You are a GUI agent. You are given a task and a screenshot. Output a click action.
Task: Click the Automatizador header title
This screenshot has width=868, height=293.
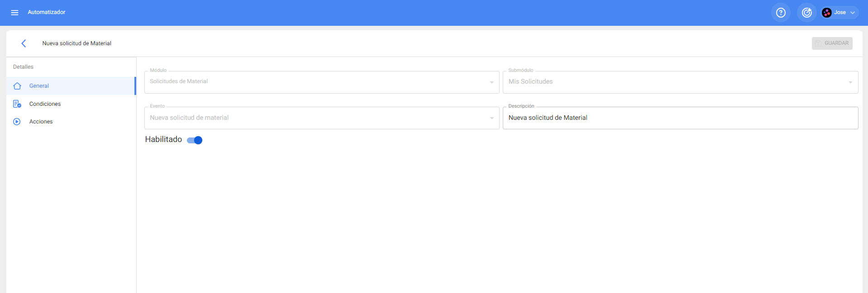click(47, 12)
